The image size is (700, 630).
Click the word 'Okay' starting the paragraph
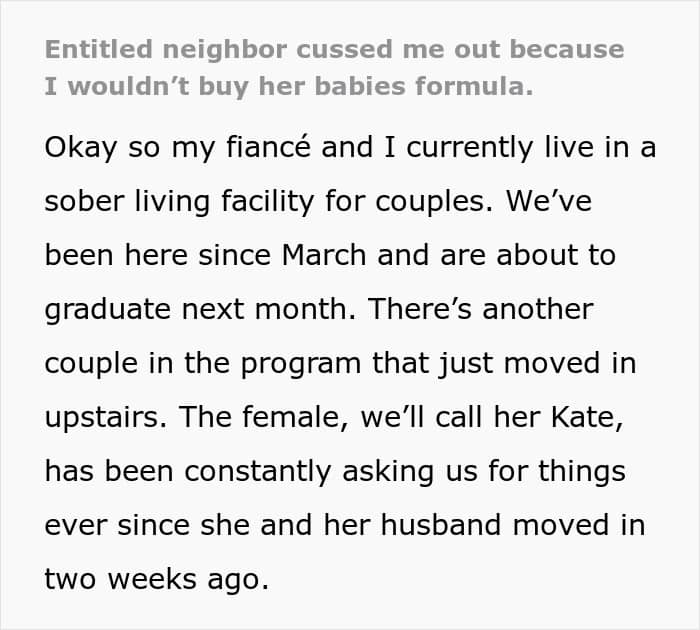tap(81, 148)
